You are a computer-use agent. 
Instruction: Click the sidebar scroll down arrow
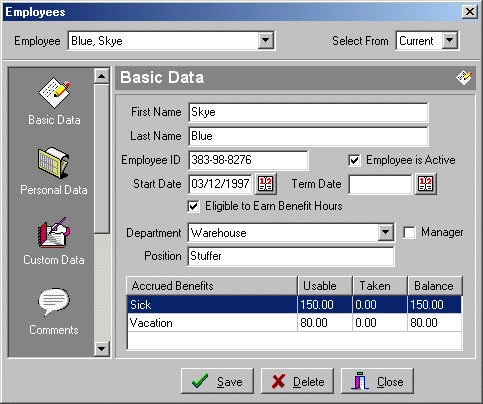(x=101, y=349)
